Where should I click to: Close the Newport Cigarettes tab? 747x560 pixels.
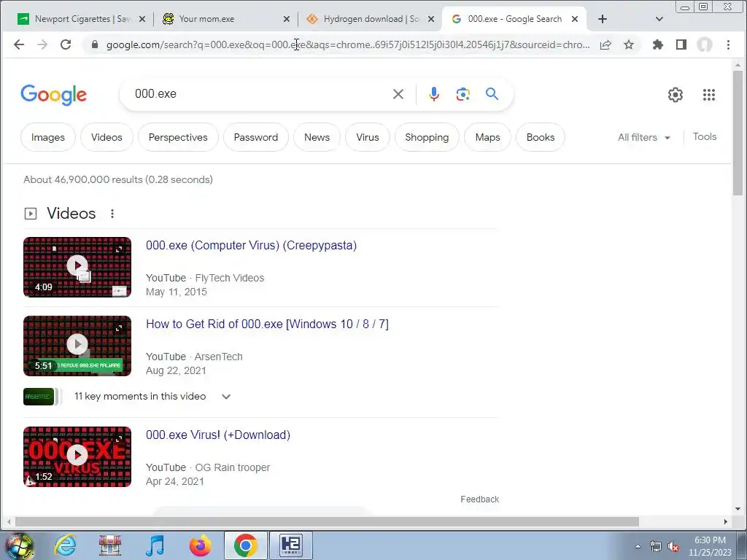click(x=142, y=19)
